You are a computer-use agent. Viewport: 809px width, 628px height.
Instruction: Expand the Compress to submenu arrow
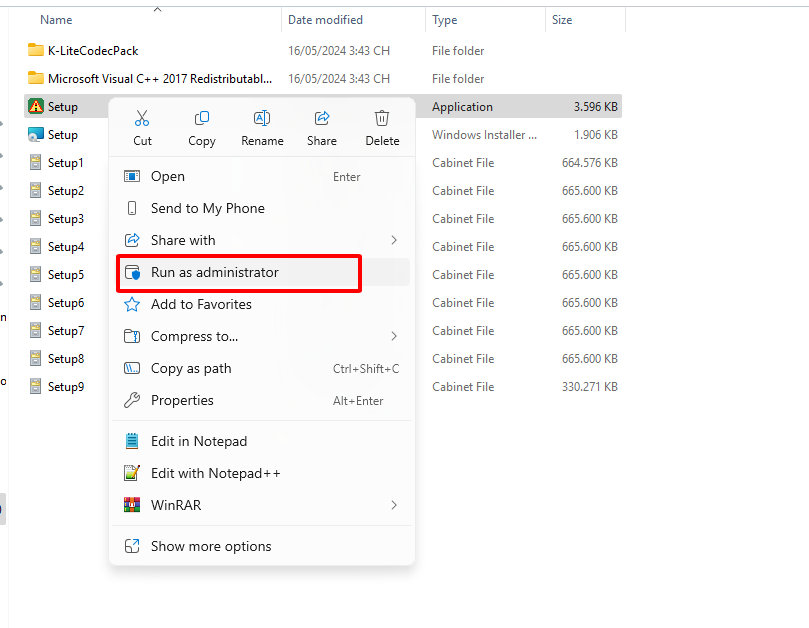pos(394,336)
